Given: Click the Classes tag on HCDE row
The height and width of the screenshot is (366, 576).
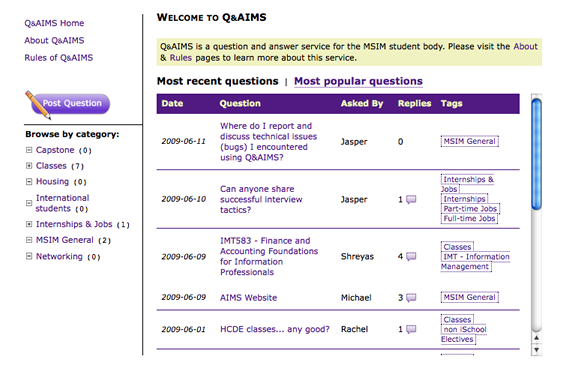Looking at the screenshot, I should pos(457,320).
